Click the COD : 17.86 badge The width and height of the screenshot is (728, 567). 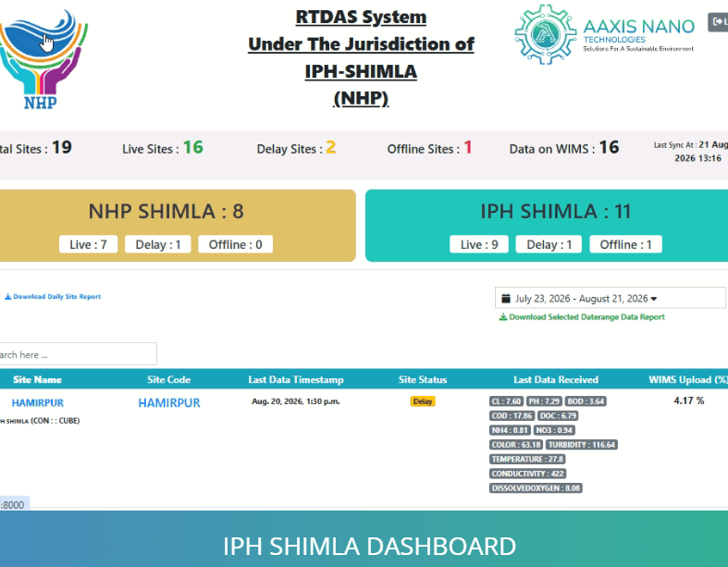coord(512,415)
